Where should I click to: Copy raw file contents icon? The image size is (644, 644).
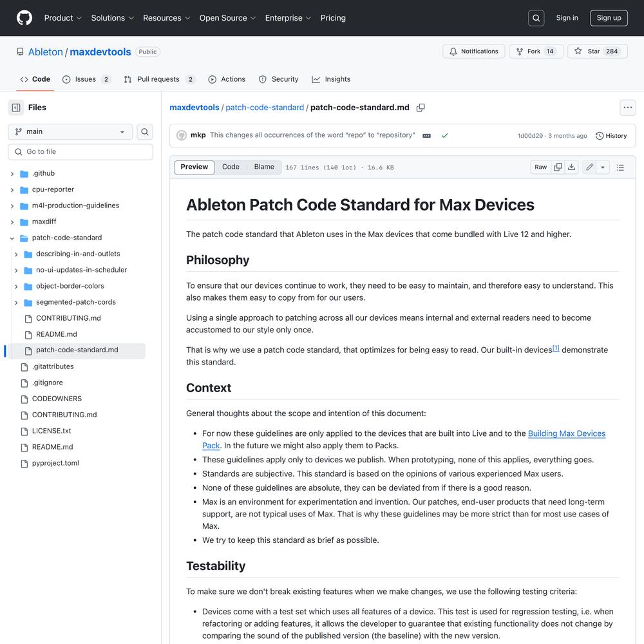click(x=558, y=167)
